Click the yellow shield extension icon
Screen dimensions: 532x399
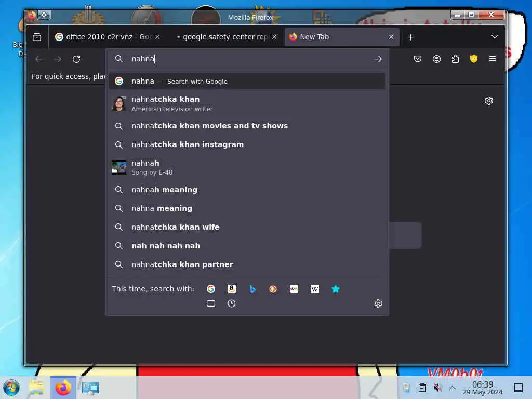[474, 59]
